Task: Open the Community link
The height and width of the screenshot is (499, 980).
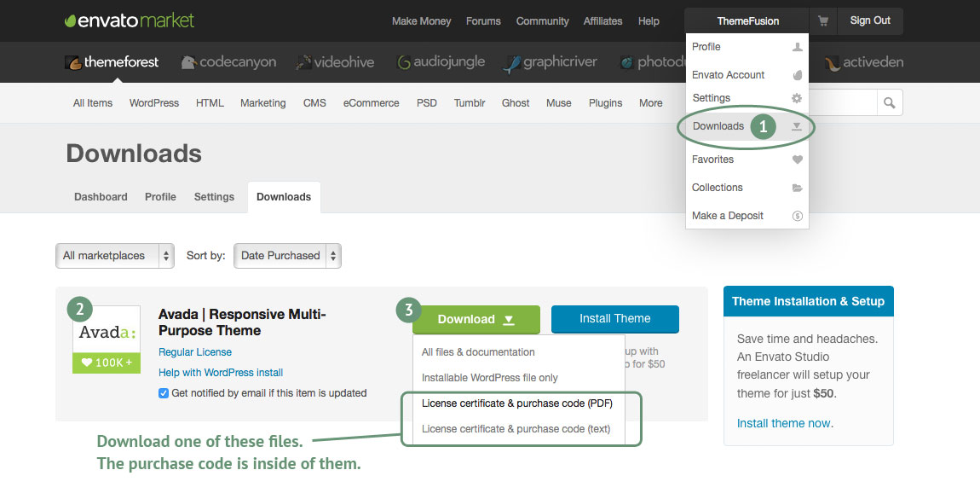Action: [x=543, y=21]
